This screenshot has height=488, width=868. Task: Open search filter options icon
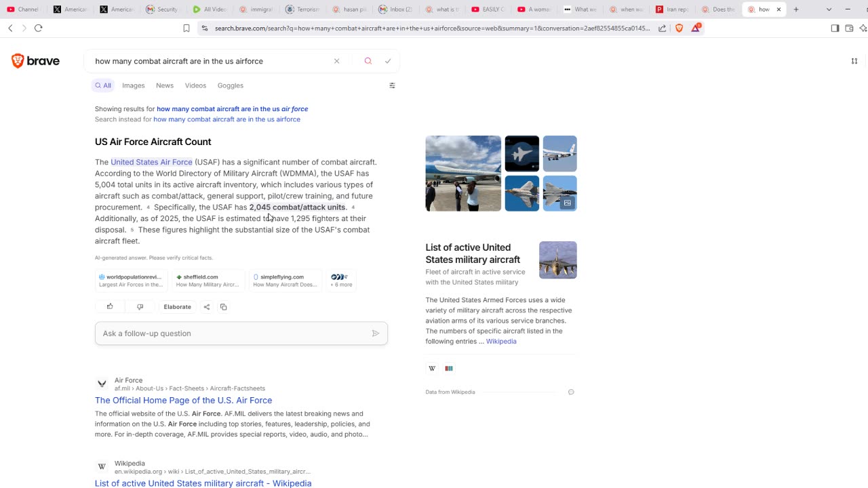click(392, 85)
